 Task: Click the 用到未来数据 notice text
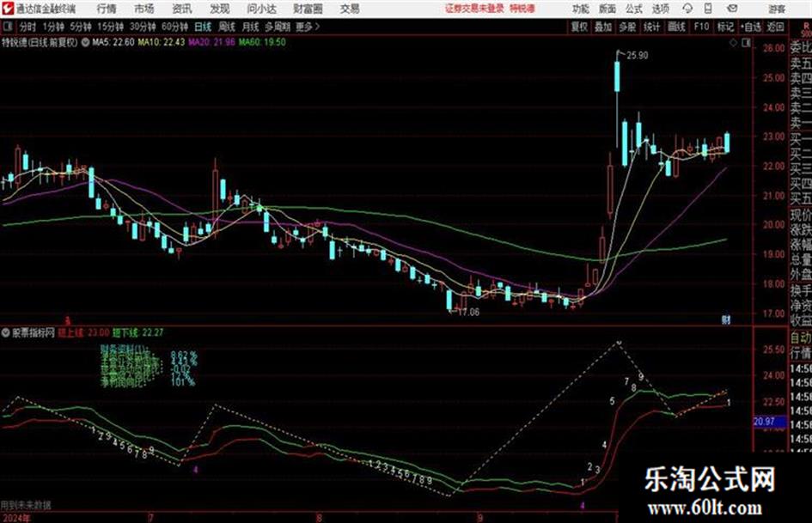click(26, 505)
